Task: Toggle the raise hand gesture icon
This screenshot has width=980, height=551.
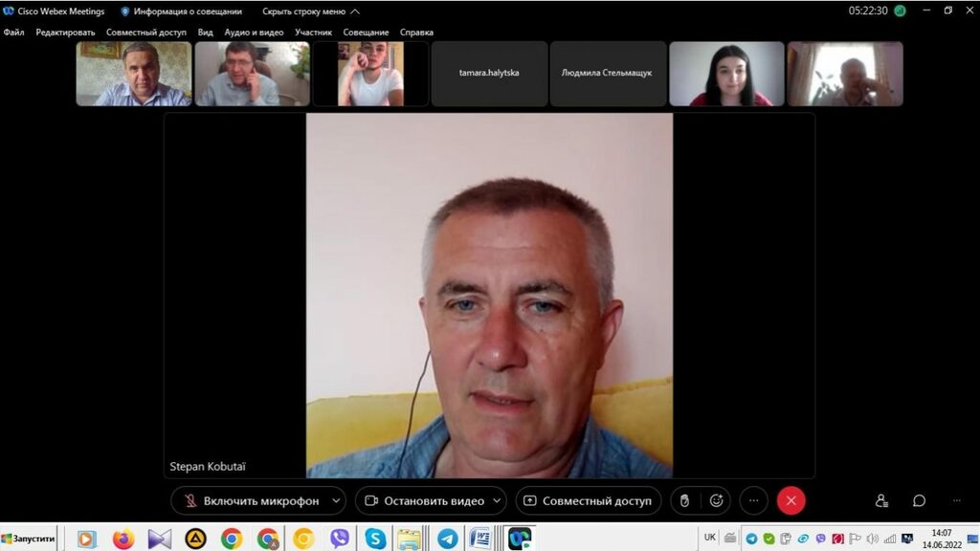Action: pyautogui.click(x=684, y=500)
